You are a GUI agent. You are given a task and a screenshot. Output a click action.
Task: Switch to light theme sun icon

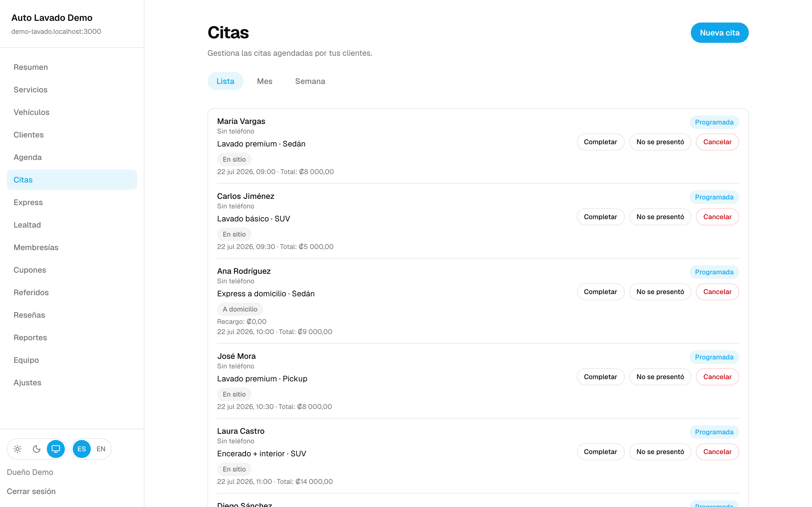point(18,449)
